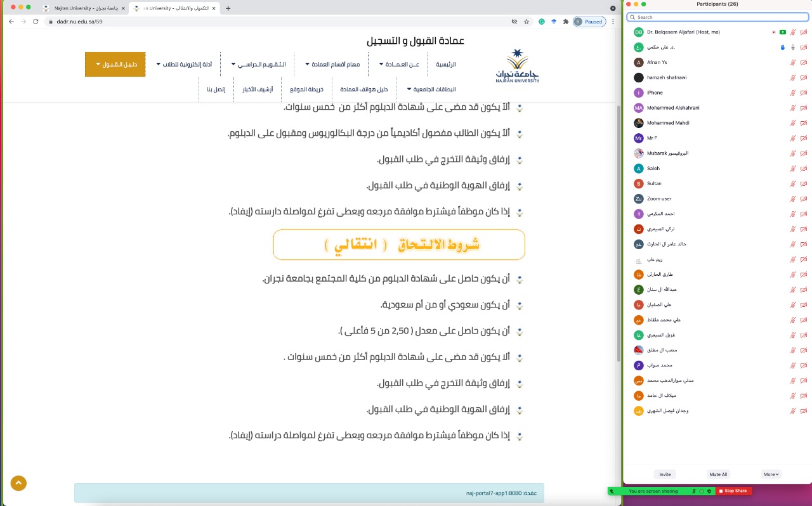Expand the دليل القبول dropdown menu
Screen dimensions: 812x506
click(115, 64)
